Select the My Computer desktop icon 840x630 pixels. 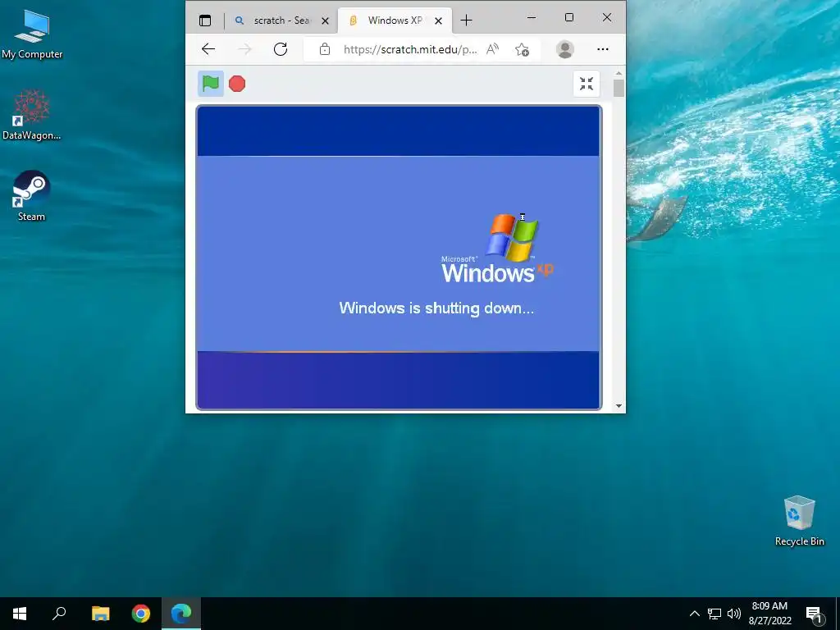pyautogui.click(x=32, y=34)
